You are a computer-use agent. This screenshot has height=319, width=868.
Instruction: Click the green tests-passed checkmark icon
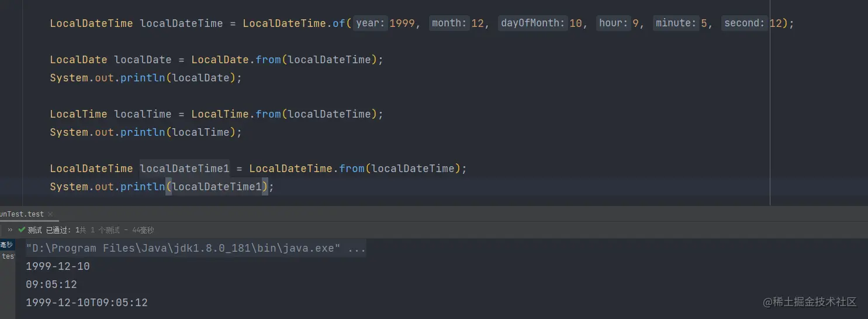tap(22, 230)
